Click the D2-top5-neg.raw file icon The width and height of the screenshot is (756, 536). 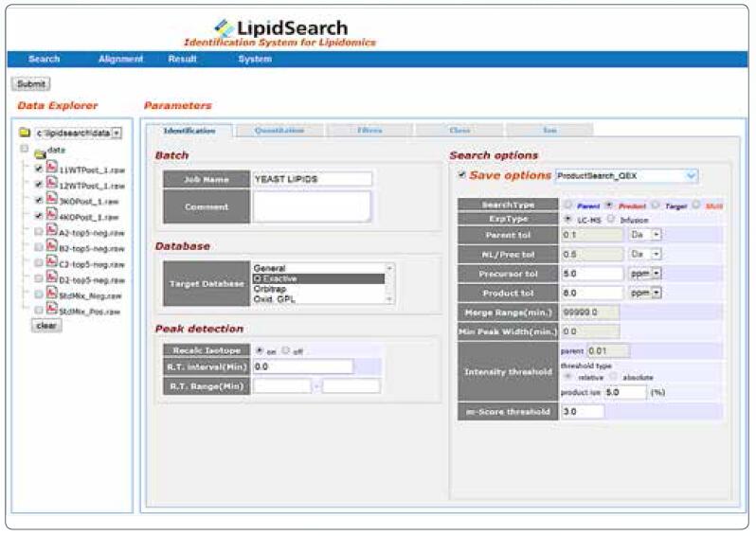(x=51, y=277)
